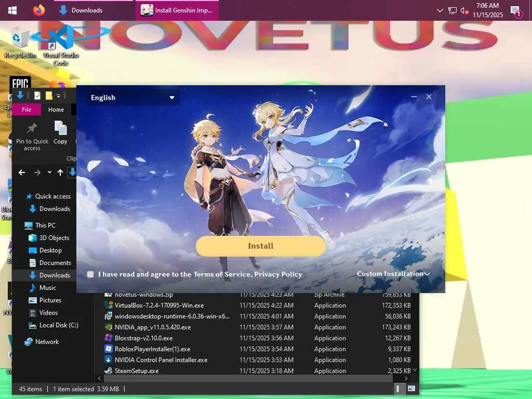This screenshot has height=399, width=532.
Task: Open recent locations dropdown in Explorer
Action: point(49,172)
